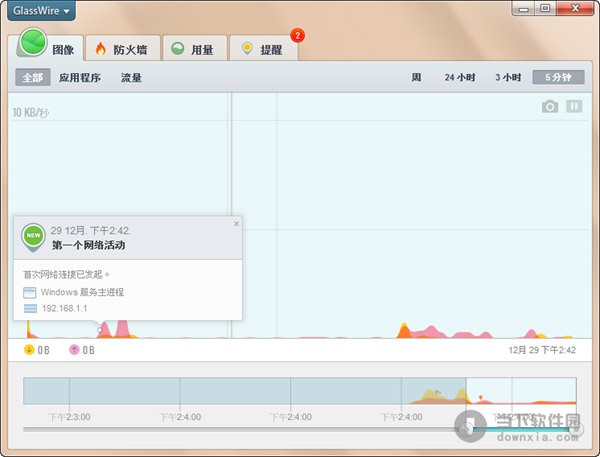Viewport: 600px width, 457px height.
Task: Click the yellow pin icon on alerts tab
Action: click(247, 49)
